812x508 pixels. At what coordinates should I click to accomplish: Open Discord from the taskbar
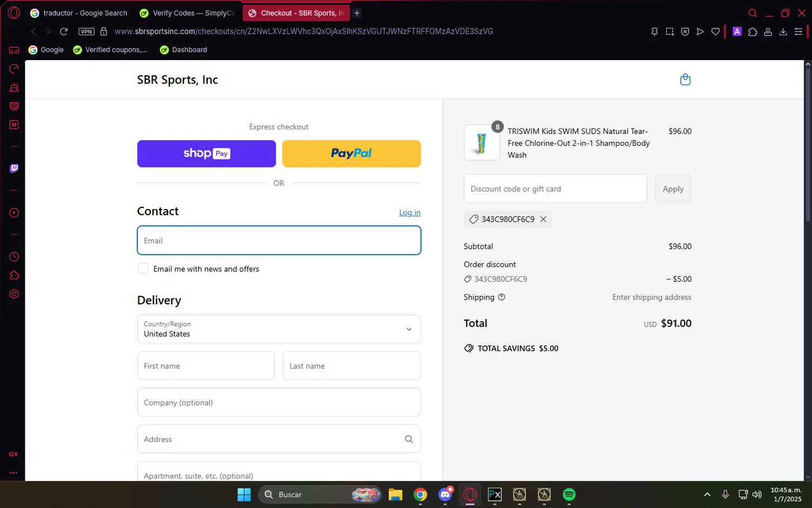[446, 494]
